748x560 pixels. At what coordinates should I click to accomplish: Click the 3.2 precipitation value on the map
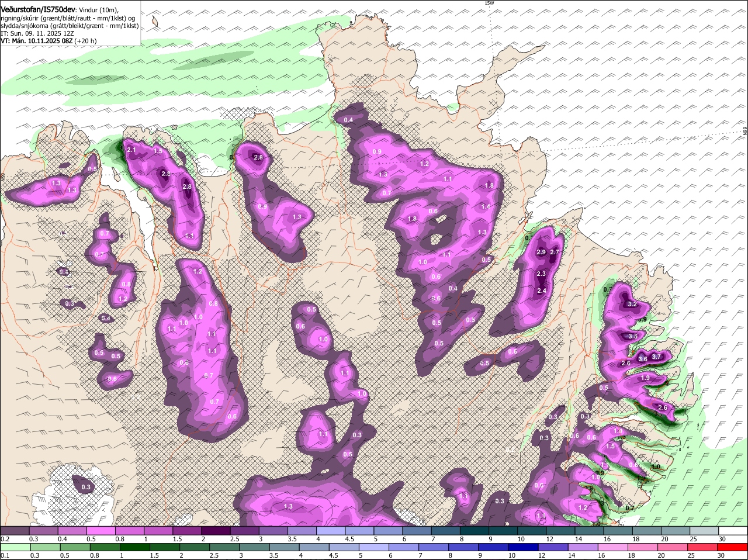(x=632, y=304)
